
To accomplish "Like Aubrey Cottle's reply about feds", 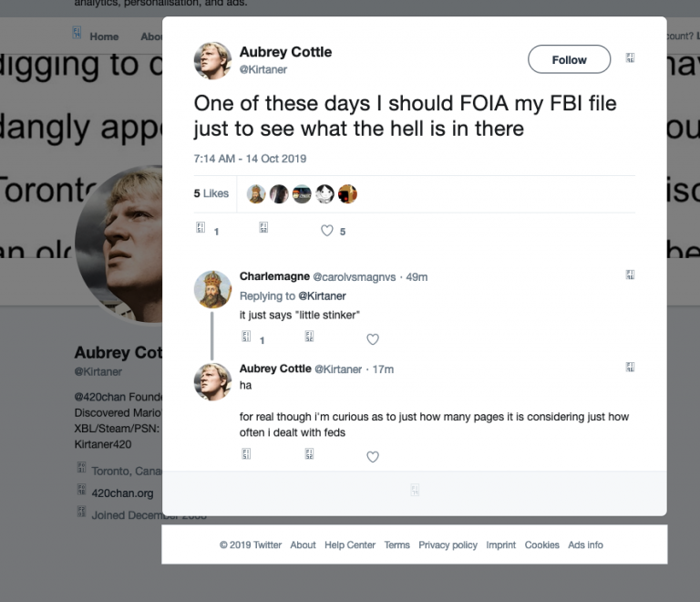I will pyautogui.click(x=372, y=456).
